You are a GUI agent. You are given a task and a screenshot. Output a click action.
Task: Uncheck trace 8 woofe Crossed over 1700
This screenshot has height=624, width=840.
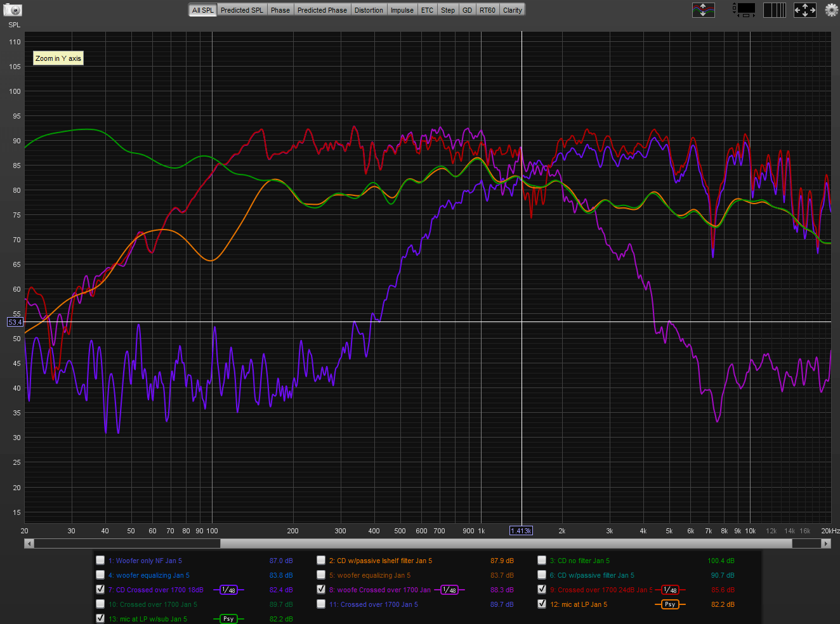(321, 589)
